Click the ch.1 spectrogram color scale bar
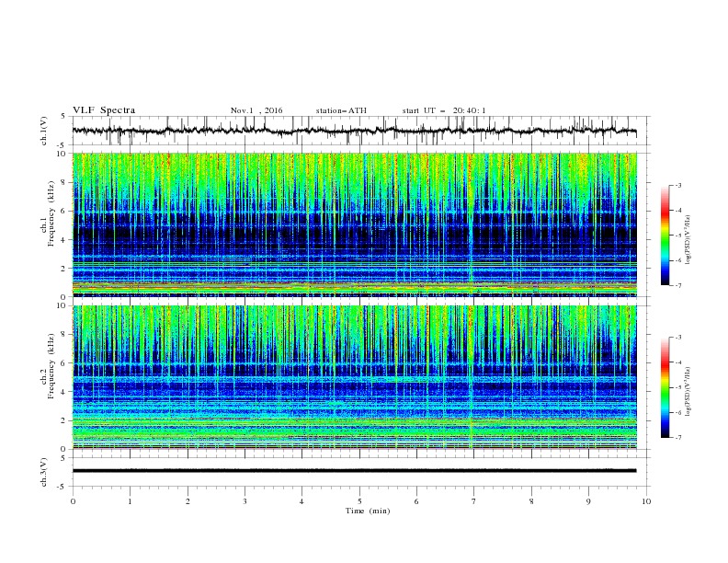 (665, 236)
